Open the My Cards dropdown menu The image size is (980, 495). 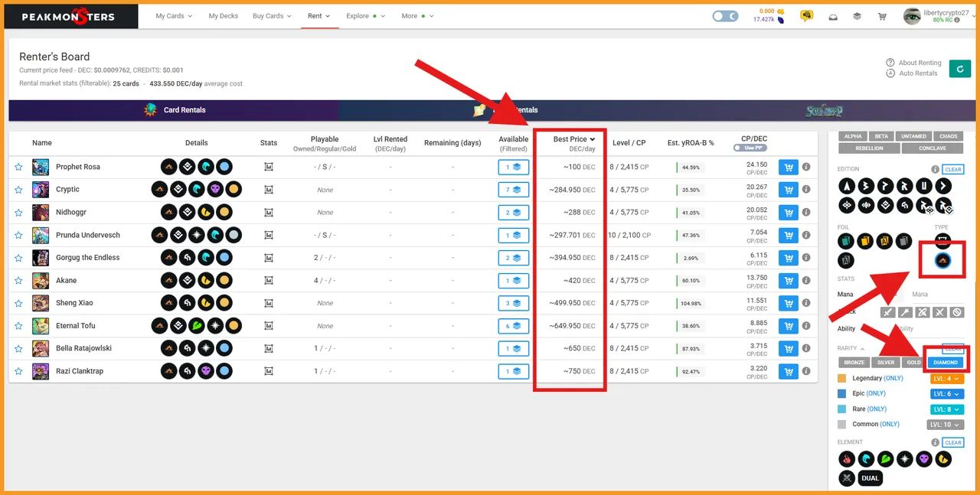174,16
